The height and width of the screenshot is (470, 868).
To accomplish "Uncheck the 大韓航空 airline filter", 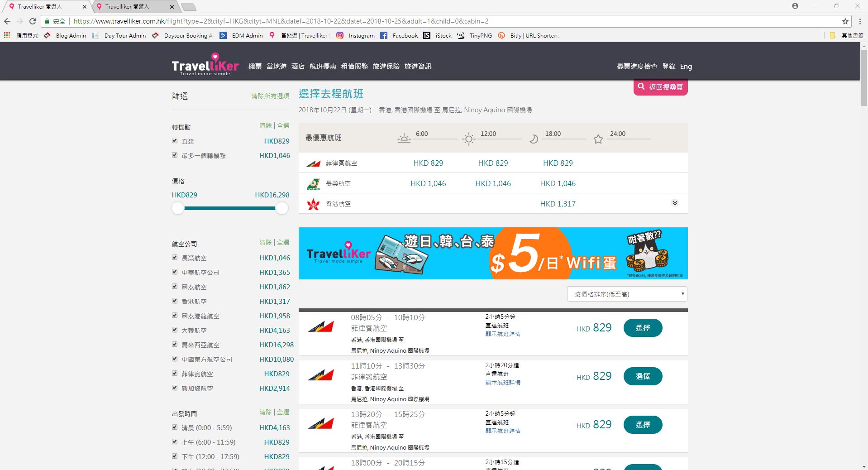I will click(x=175, y=330).
